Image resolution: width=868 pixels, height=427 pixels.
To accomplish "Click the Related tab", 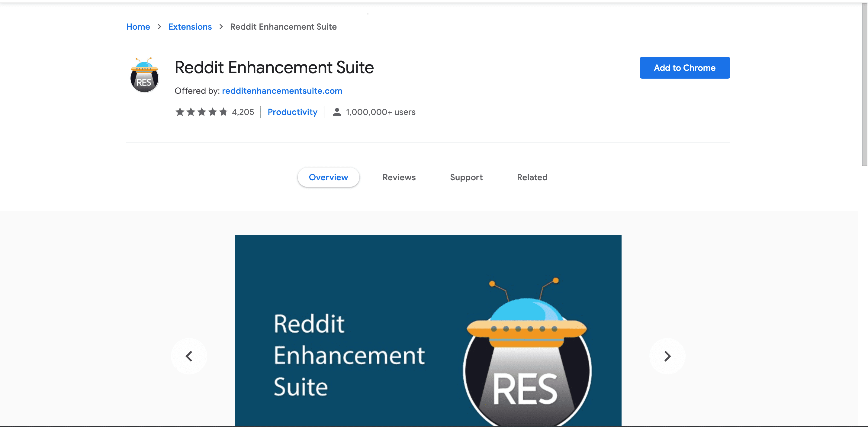I will (x=532, y=177).
